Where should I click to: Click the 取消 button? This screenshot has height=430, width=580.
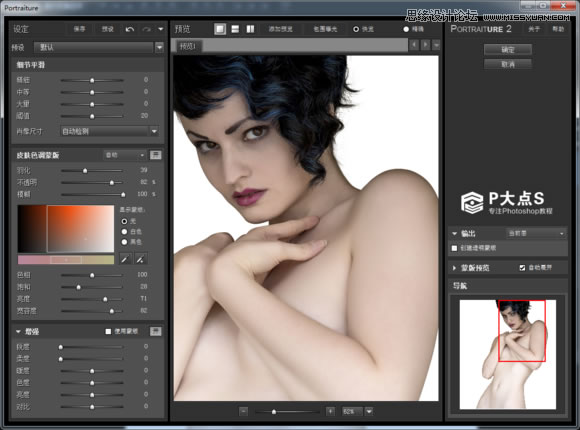click(x=508, y=64)
